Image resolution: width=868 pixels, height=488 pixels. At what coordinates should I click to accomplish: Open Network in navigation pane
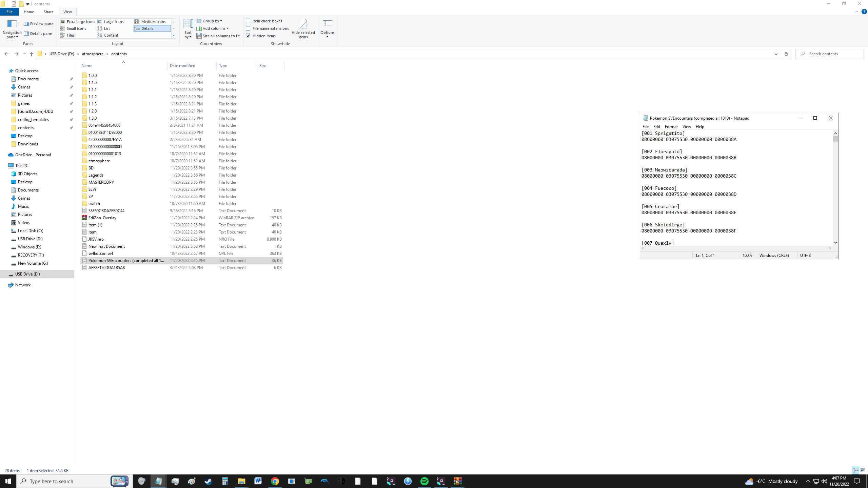point(23,285)
